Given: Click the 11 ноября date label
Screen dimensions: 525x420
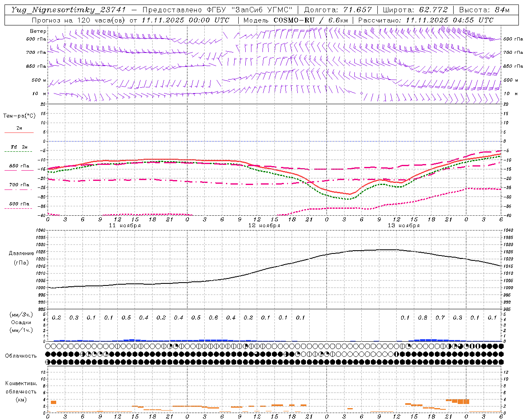Looking at the screenshot, I should click(x=125, y=226).
